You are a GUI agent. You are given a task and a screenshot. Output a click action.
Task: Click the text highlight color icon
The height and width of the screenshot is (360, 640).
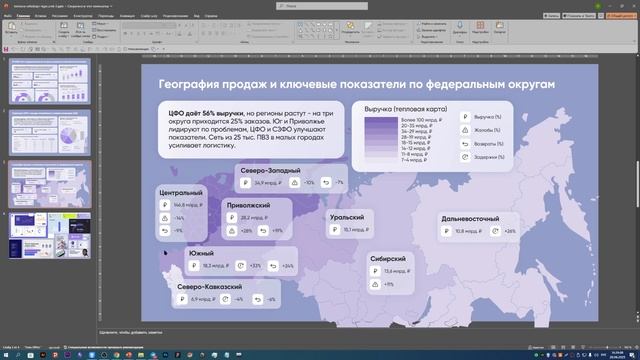(x=180, y=34)
